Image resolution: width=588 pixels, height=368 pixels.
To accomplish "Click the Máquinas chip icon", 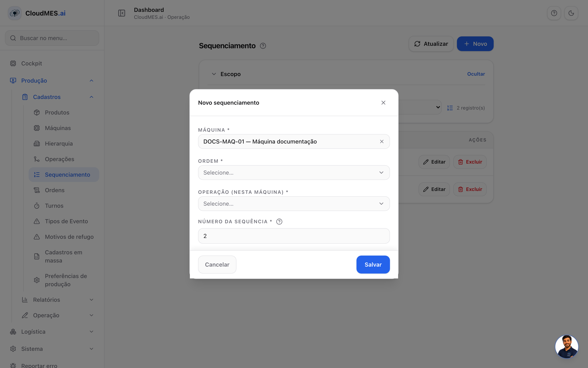I will (x=37, y=128).
